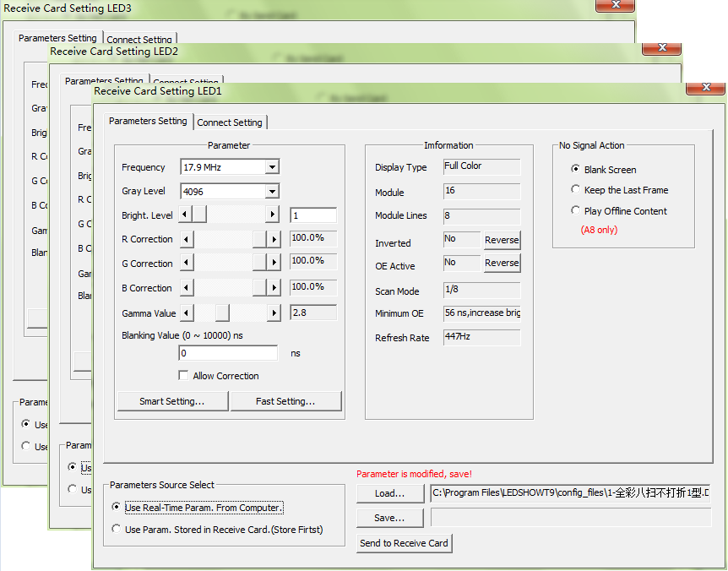
Task: Close the Receive Card Setting LED2 window
Action: (x=662, y=47)
